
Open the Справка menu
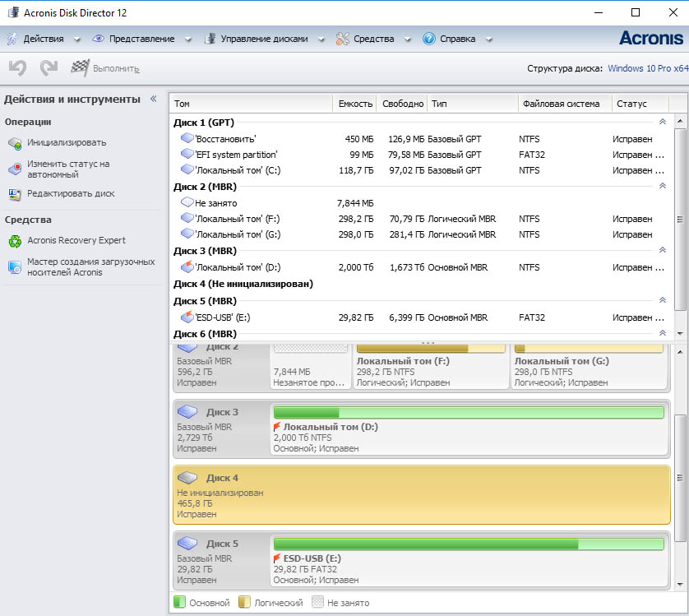pos(457,39)
